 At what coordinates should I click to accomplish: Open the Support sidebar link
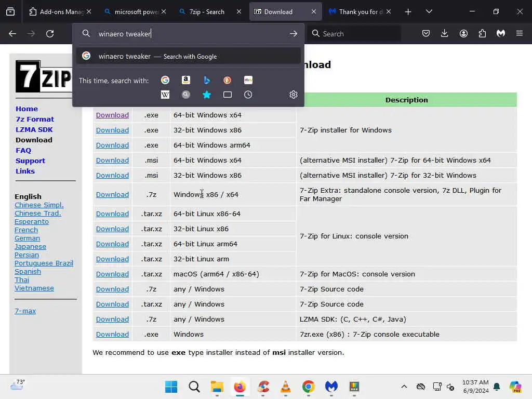[30, 161]
